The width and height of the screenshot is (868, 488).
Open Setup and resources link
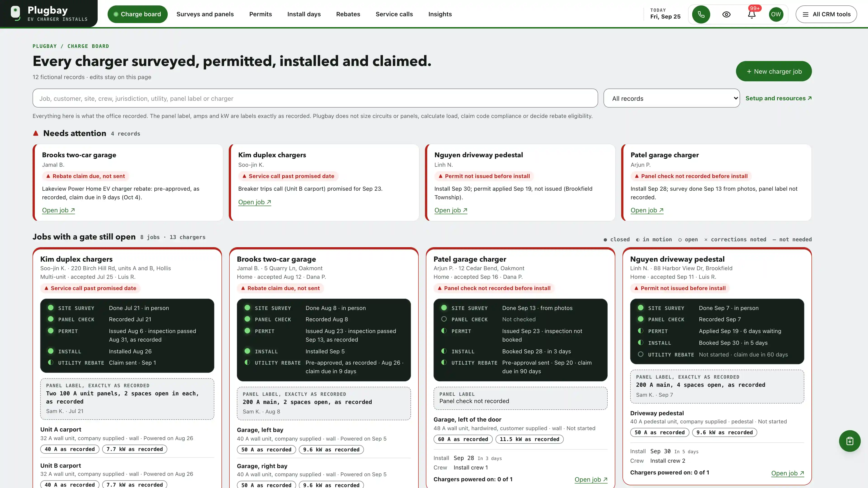778,98
